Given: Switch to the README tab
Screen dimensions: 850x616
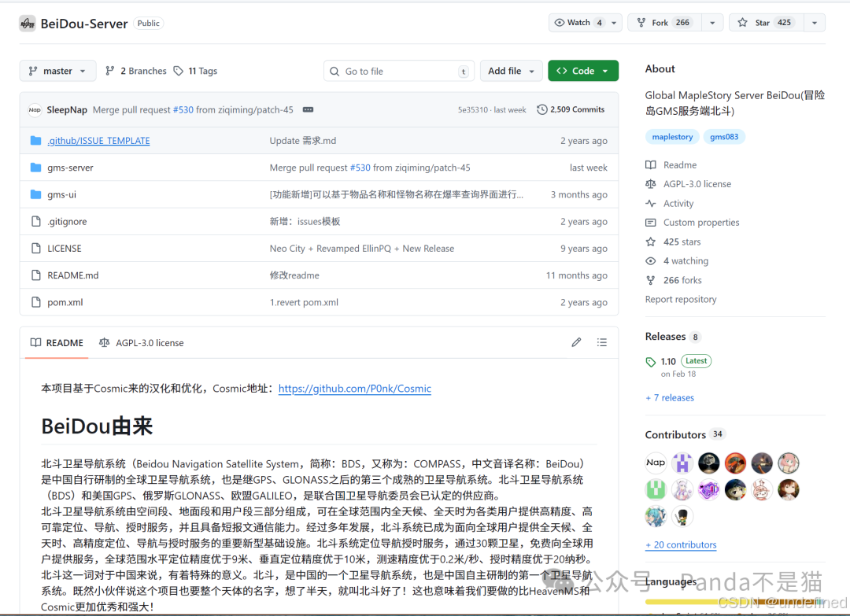Looking at the screenshot, I should click(57, 343).
